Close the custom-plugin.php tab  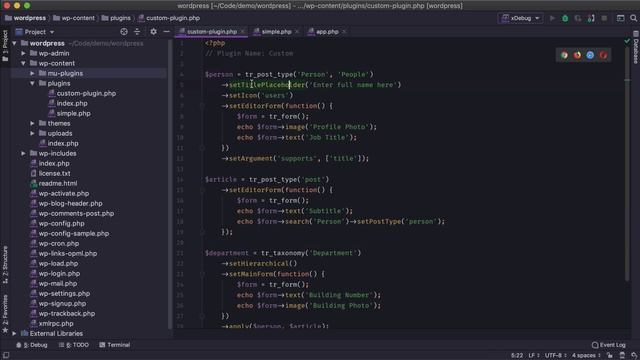point(243,31)
